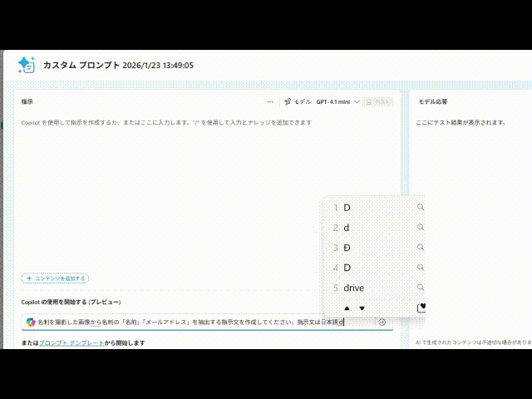Viewport: 532px width, 399px height.
Task: Move to next IME candidates with down arrow
Action: pos(362,308)
